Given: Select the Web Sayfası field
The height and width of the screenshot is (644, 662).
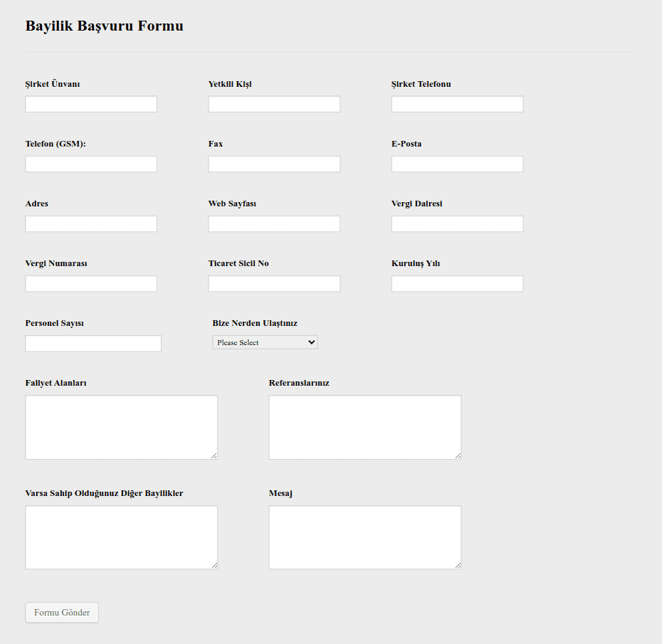Looking at the screenshot, I should click(274, 224).
